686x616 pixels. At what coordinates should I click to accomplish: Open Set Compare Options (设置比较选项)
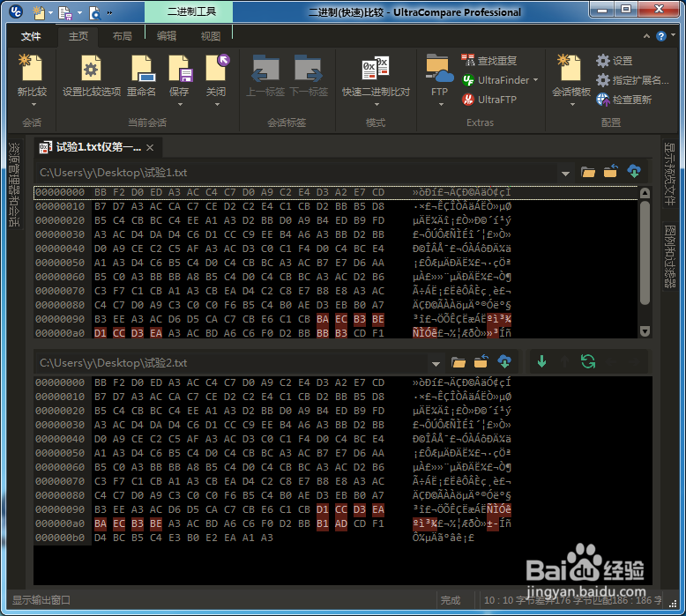pyautogui.click(x=91, y=68)
